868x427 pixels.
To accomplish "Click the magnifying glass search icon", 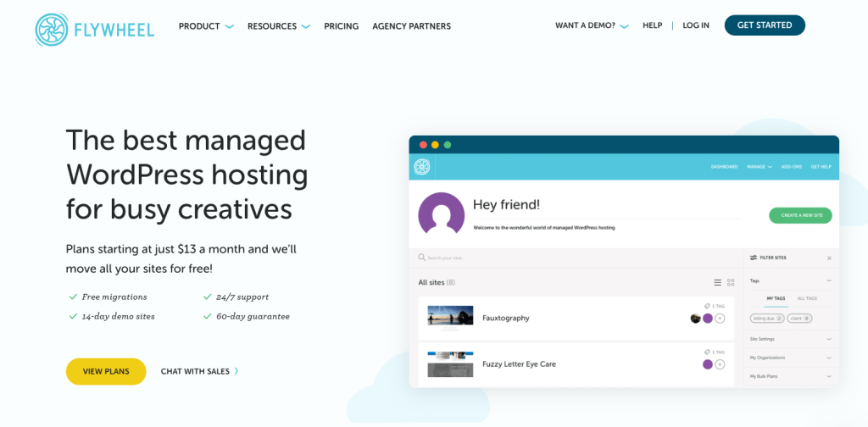I will click(422, 258).
